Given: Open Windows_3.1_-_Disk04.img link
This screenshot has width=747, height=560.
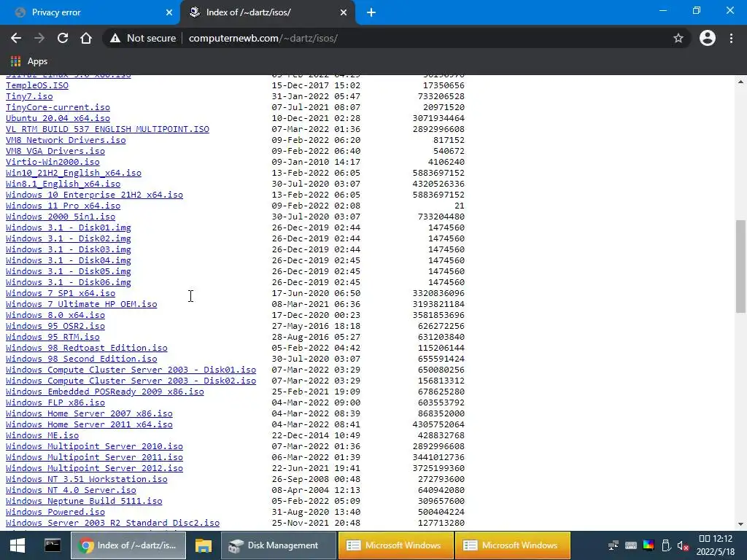Looking at the screenshot, I should (69, 260).
